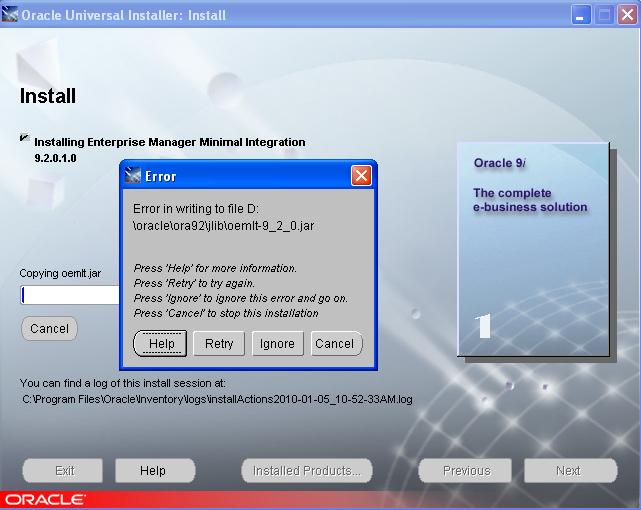Choose Ignore to skip this error
The height and width of the screenshot is (510, 641).
click(277, 343)
